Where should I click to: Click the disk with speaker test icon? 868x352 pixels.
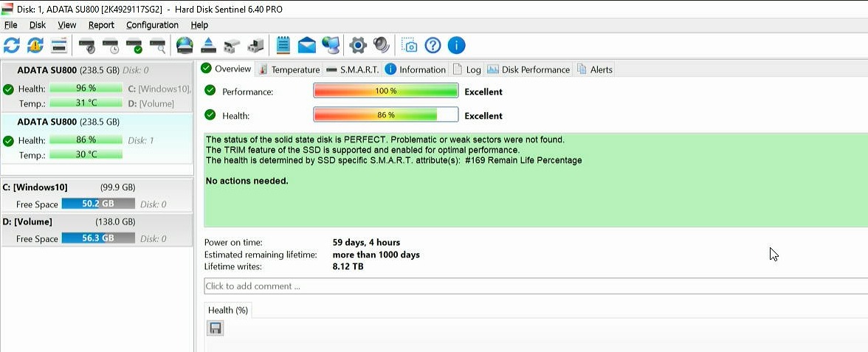click(87, 46)
